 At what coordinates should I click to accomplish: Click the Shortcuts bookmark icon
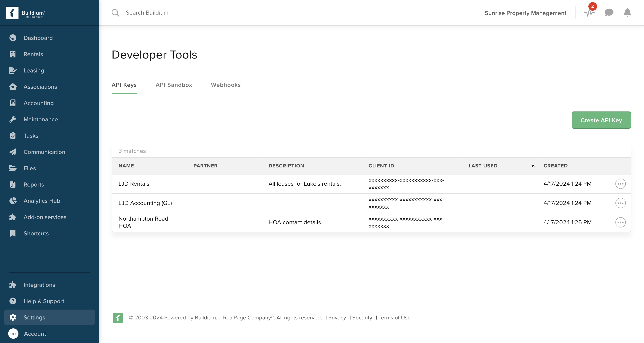[x=13, y=233]
